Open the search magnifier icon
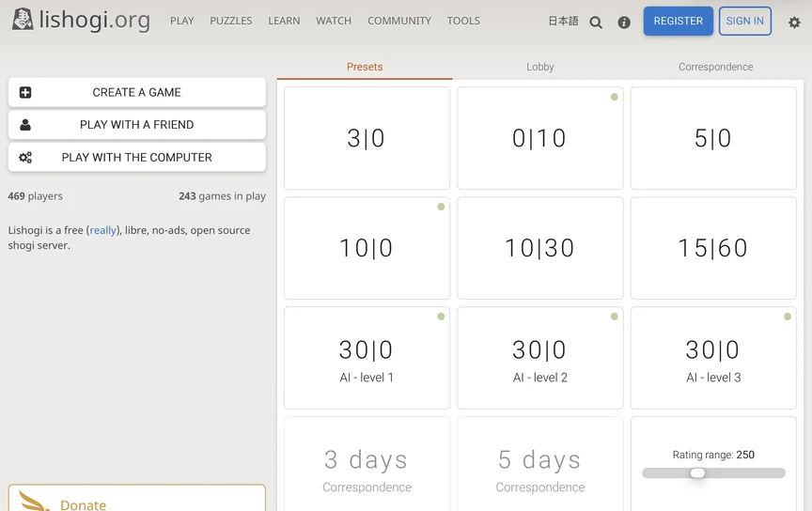 pos(596,22)
